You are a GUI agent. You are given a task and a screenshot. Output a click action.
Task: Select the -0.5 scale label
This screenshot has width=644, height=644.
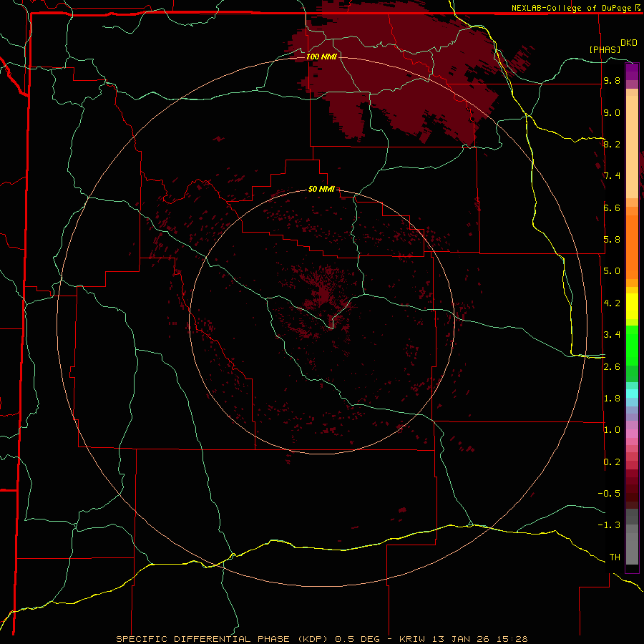pyautogui.click(x=609, y=493)
